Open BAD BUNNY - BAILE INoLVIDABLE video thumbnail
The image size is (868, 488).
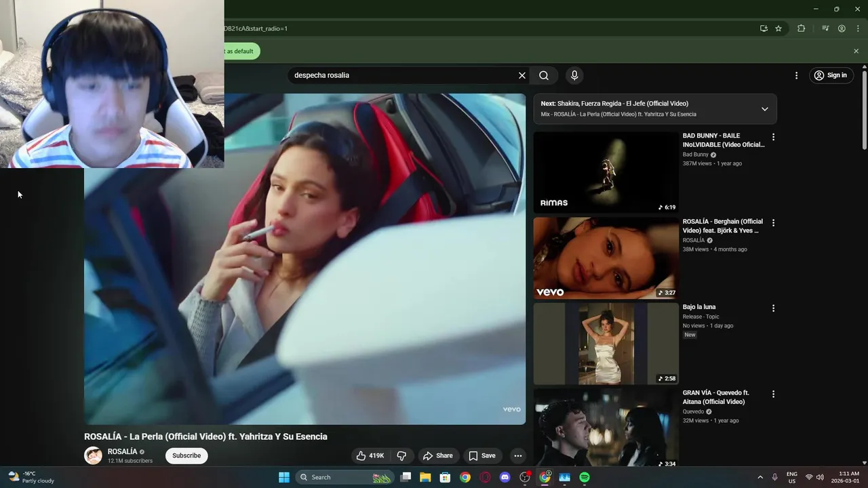coord(606,172)
